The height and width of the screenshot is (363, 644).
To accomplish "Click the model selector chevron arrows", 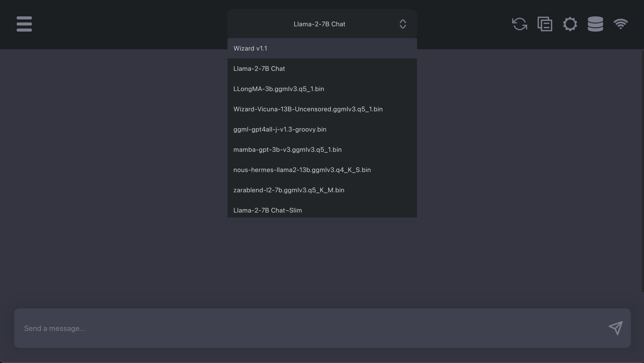I will tap(402, 24).
